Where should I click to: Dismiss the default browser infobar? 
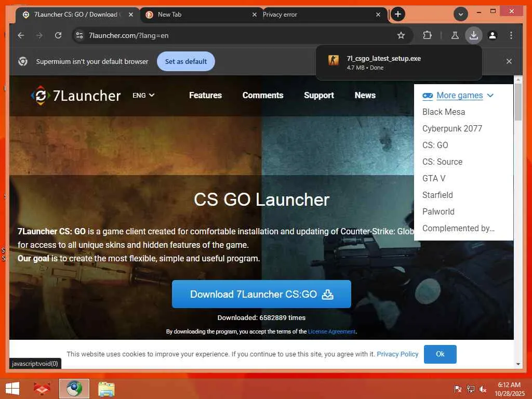pyautogui.click(x=509, y=61)
